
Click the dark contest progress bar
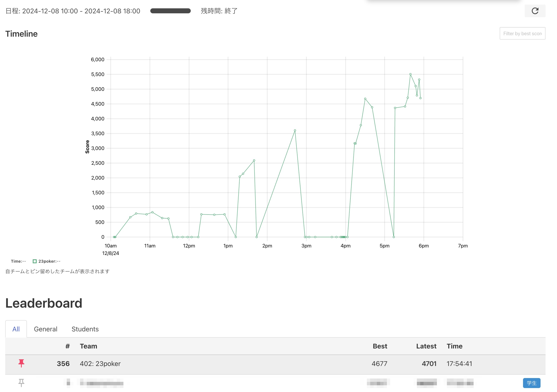(x=170, y=11)
